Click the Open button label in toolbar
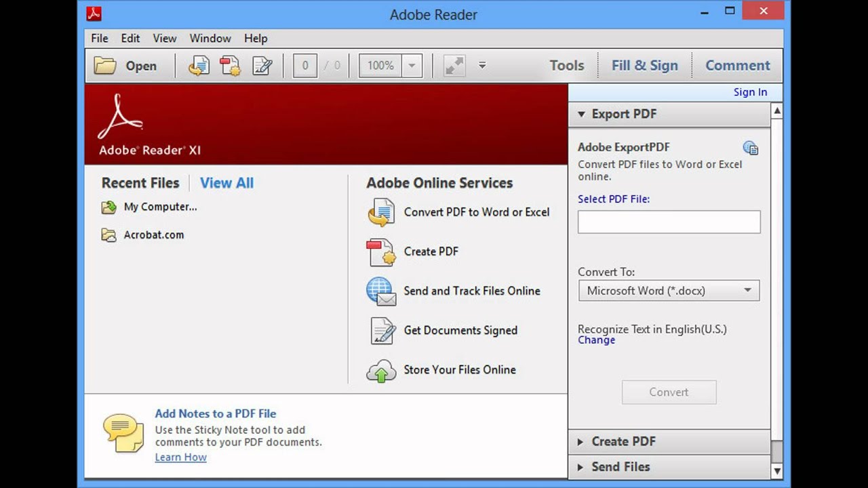Screen dimensions: 868x488 tap(141, 66)
